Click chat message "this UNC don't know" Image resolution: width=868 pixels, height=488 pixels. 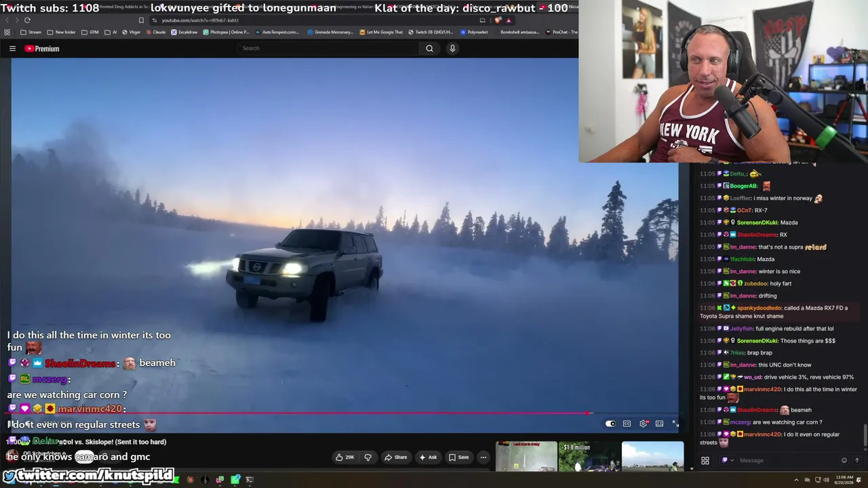(x=785, y=365)
